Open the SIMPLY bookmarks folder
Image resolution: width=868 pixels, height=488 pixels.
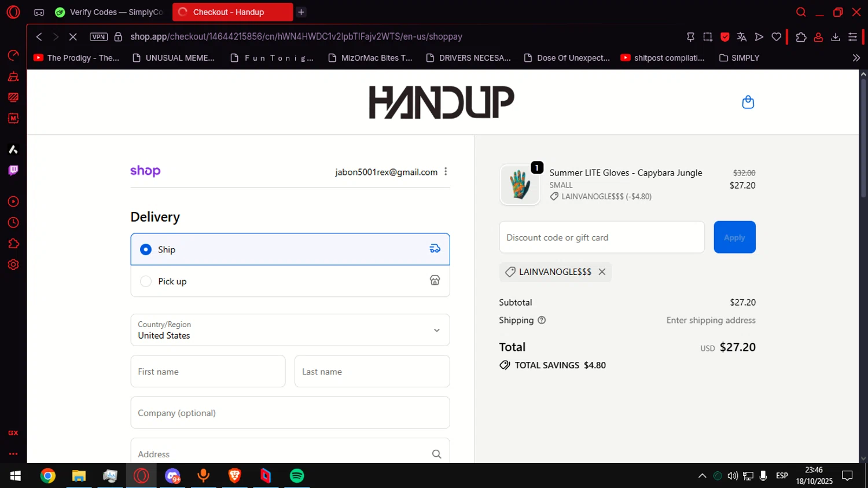(x=739, y=58)
